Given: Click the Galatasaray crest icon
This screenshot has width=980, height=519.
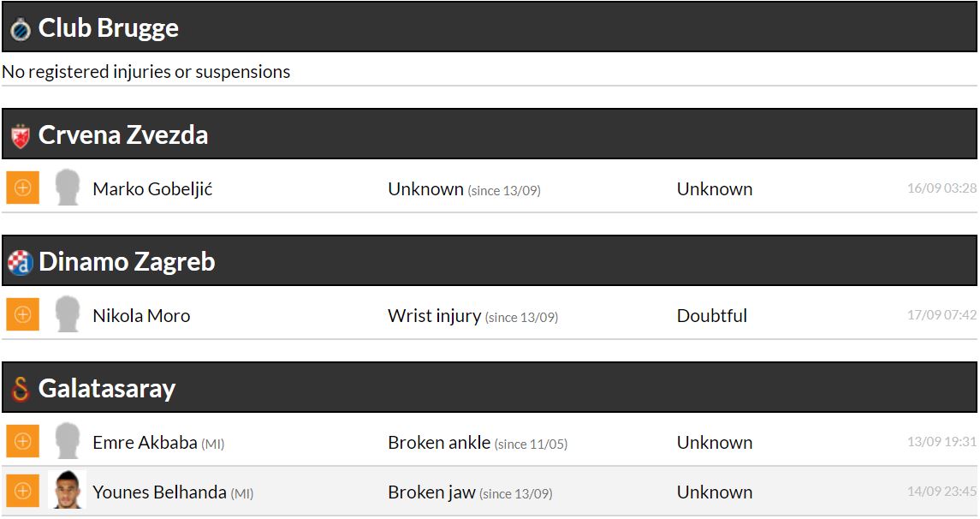Looking at the screenshot, I should (21, 389).
